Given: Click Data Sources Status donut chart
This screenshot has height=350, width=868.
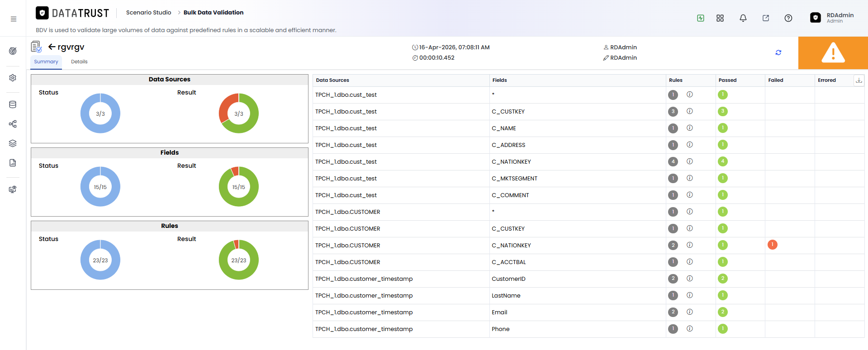Looking at the screenshot, I should click(100, 114).
